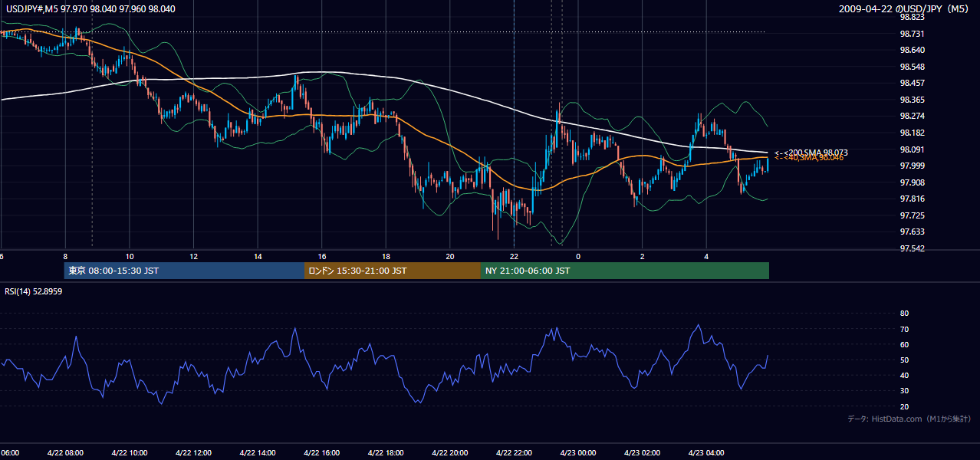The height and width of the screenshot is (460, 980).
Task: Click the 98.457 price axis value
Action: [x=912, y=83]
